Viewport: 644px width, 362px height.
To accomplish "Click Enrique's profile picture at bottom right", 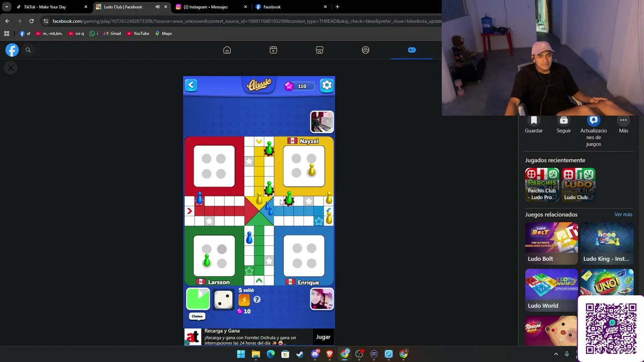I will click(x=322, y=299).
